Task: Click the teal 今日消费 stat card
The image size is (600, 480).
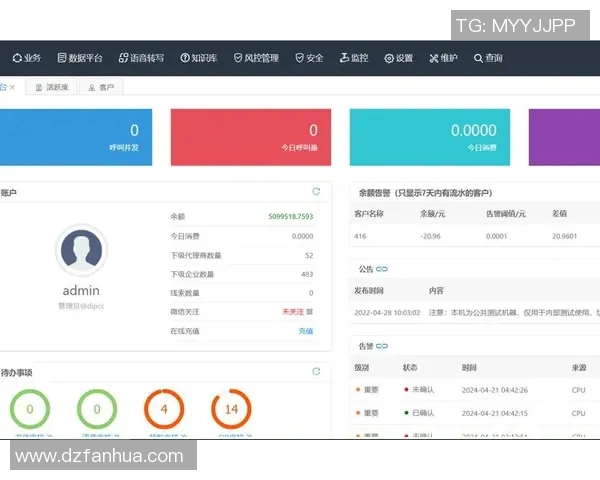Action: pos(430,137)
